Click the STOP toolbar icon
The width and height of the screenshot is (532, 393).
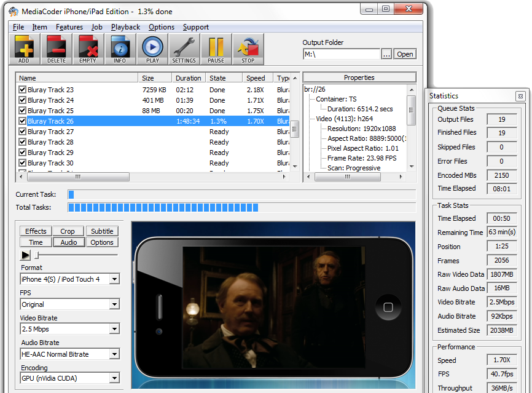pos(248,49)
